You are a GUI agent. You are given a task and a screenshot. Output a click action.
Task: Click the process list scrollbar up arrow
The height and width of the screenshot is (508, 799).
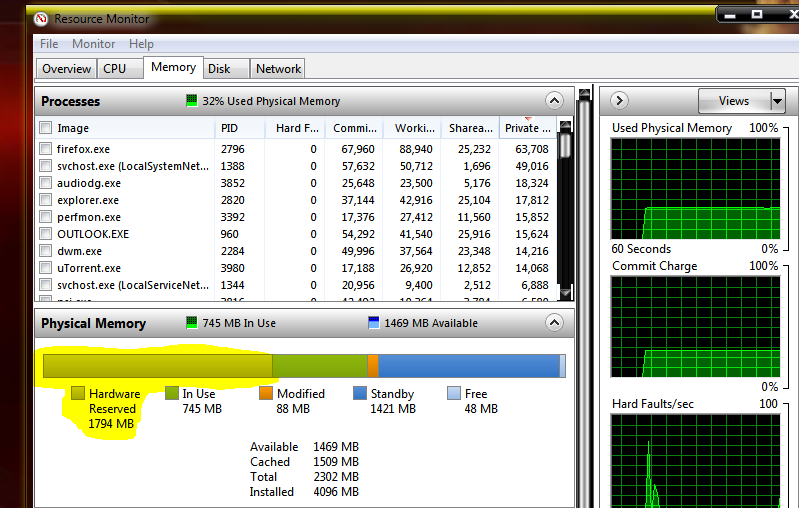pos(565,126)
